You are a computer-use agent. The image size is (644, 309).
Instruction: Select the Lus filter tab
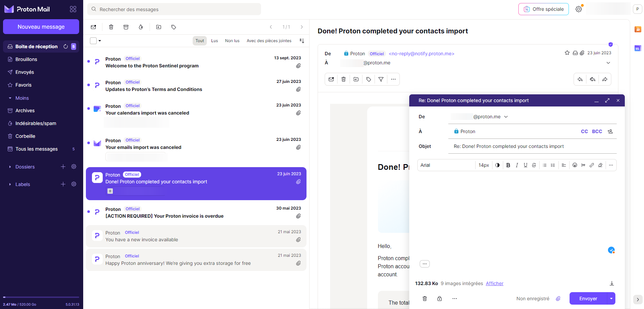(x=215, y=41)
